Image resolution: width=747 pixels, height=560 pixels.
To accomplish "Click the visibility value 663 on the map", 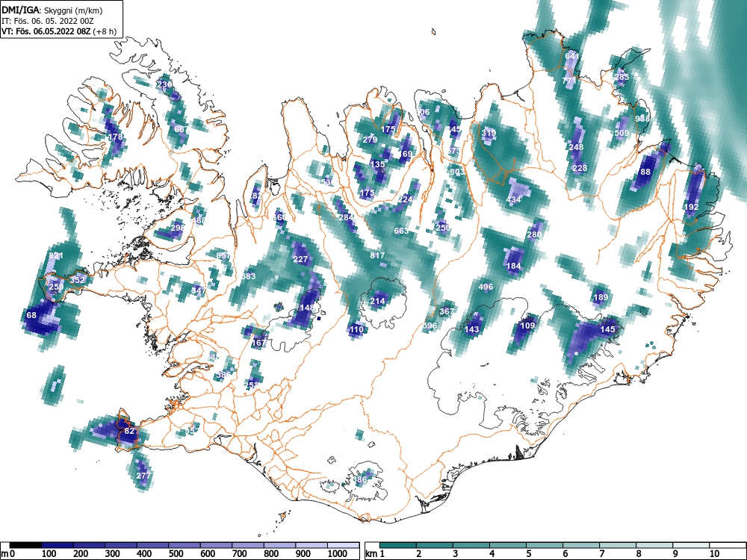I will click(x=401, y=231).
